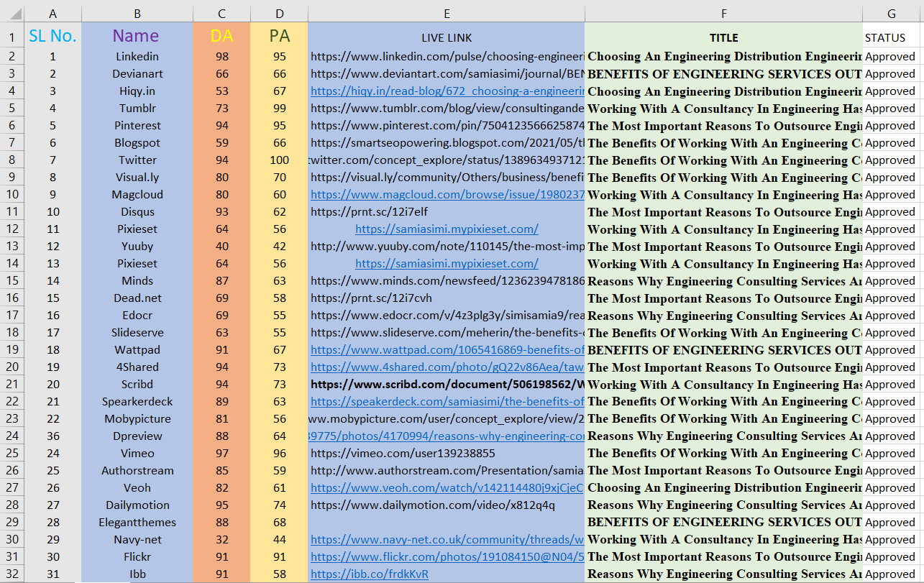924x583 pixels.
Task: Select Twitter's PA value of 100
Action: click(279, 160)
